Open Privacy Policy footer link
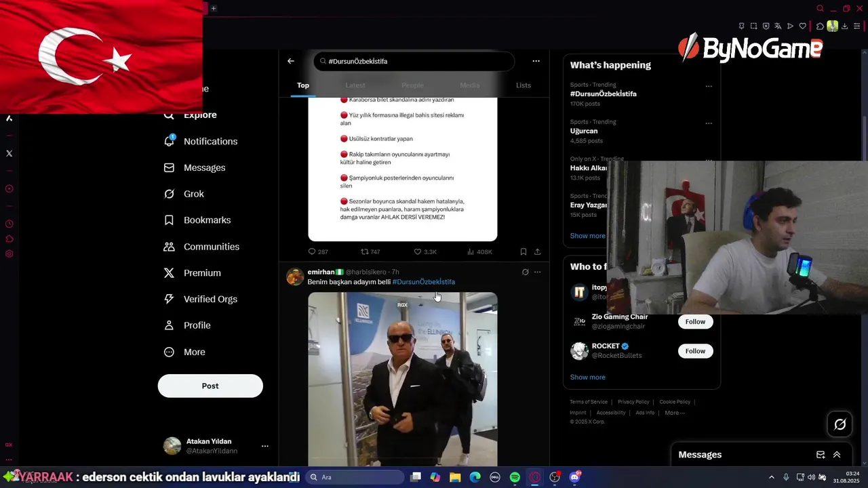Screen dimensions: 868x488 pyautogui.click(x=633, y=402)
